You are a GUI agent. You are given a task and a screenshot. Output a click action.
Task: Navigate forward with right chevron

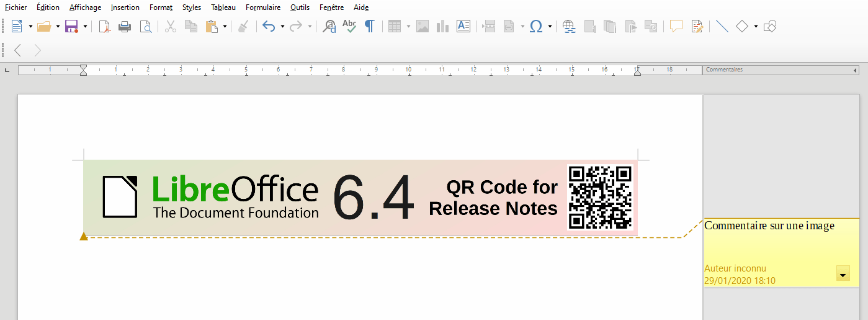38,50
